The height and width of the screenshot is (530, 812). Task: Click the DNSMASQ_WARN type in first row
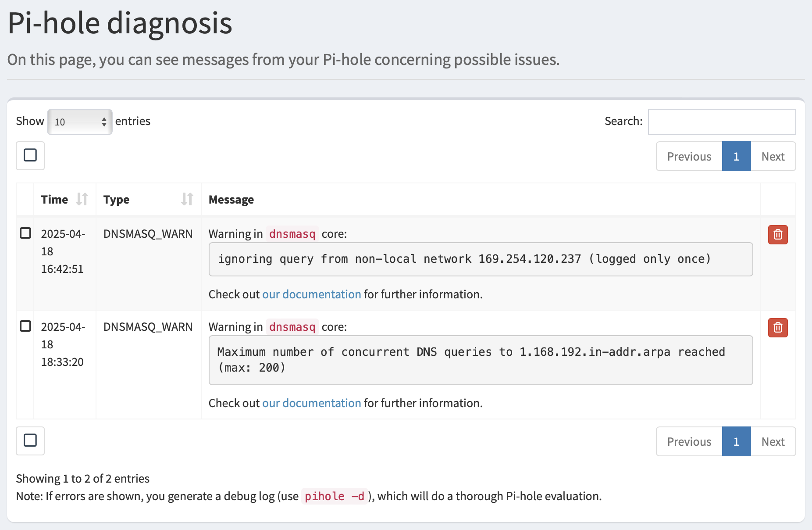point(148,234)
